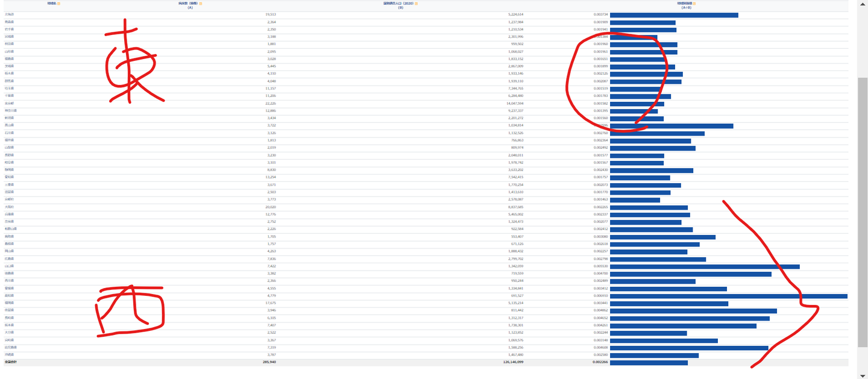Open the 東京都 row link
The image size is (868, 379).
(x=9, y=104)
